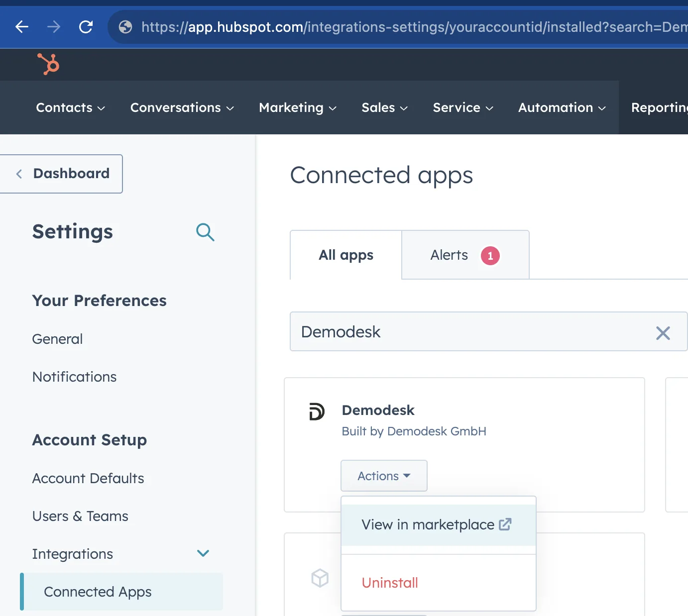Open Notifications settings

coord(74,377)
